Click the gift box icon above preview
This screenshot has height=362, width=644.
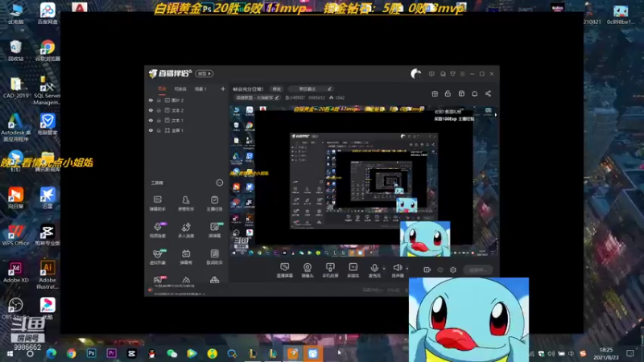coord(435,93)
